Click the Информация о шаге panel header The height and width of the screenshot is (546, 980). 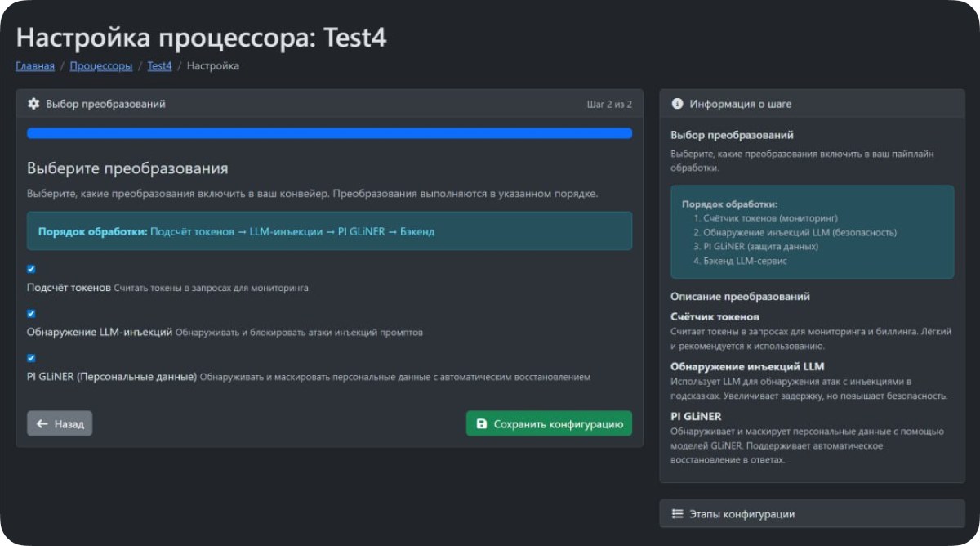pos(812,104)
